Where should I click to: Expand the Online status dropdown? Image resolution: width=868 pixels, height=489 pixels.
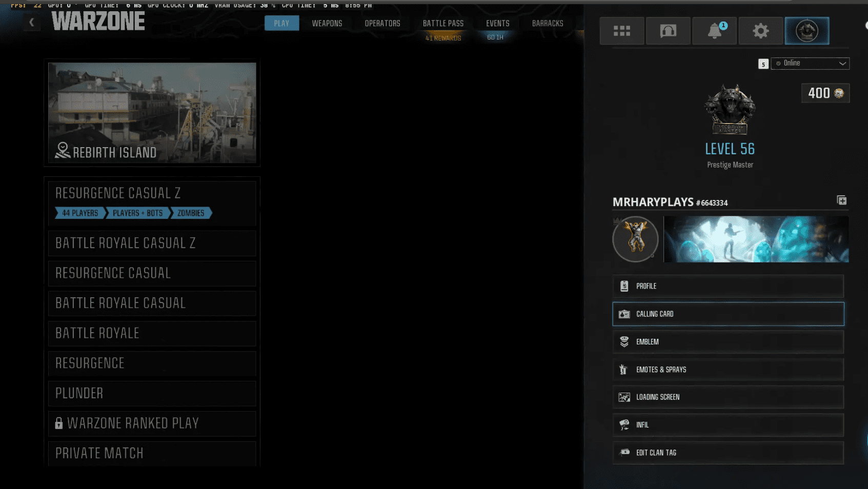(x=810, y=64)
